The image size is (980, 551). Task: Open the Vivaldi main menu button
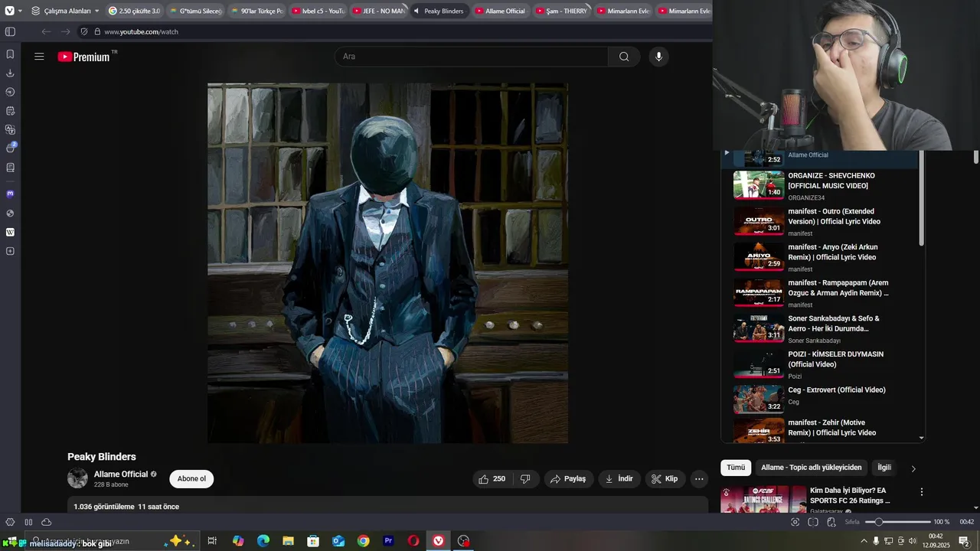(9, 11)
